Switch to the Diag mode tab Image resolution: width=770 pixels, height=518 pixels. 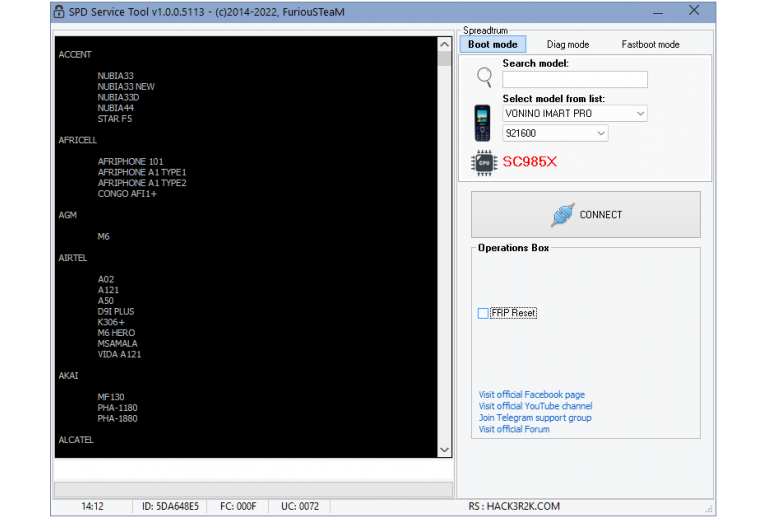[x=568, y=45]
